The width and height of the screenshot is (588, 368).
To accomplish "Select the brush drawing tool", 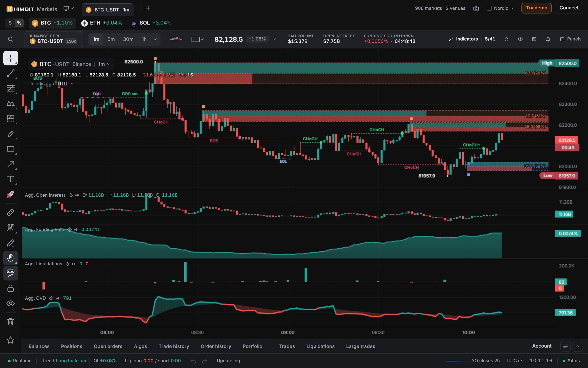I will [10, 134].
